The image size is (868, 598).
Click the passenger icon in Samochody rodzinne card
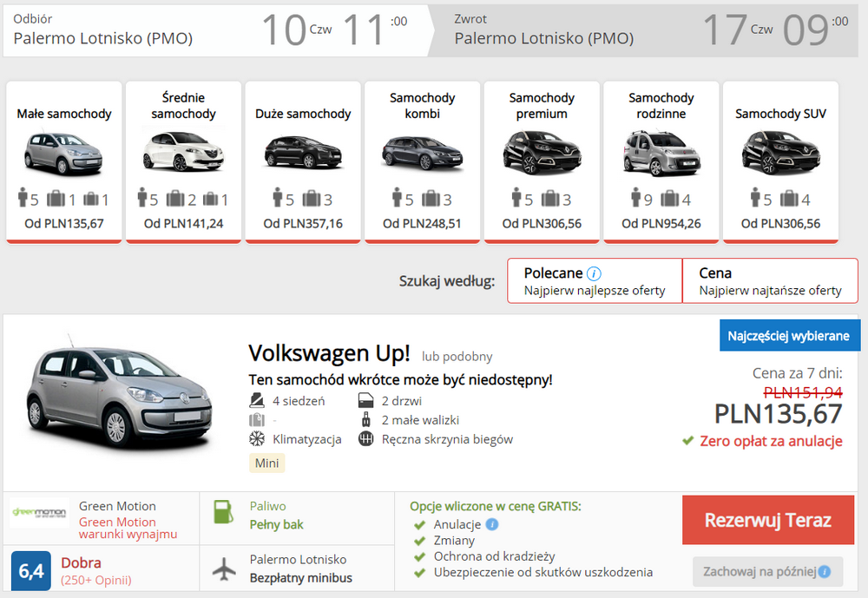[x=636, y=198]
